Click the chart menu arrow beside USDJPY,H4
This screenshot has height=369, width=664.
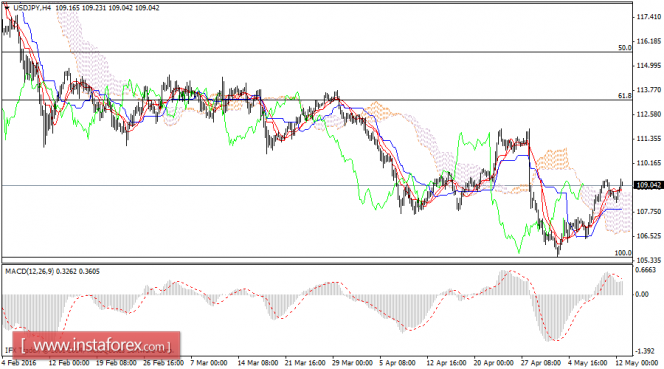tap(7, 8)
